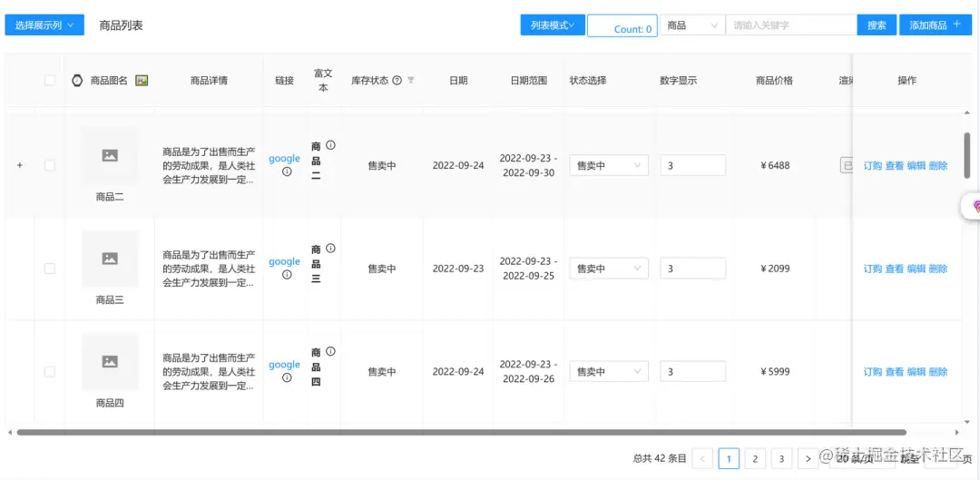Click date range 2022-09-23 - 2022-09-25
Screen dimensions: 980x480
(529, 269)
